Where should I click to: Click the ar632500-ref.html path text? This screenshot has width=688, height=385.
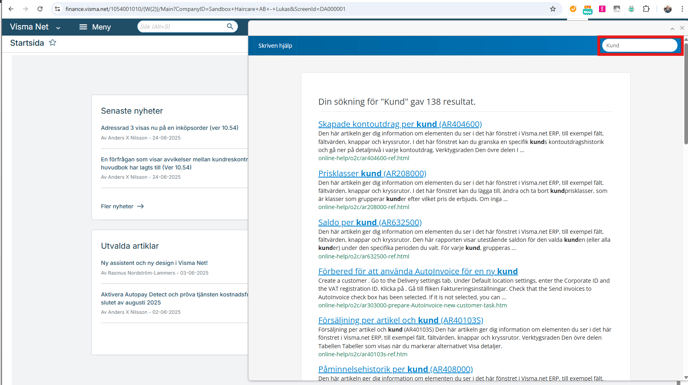(x=363, y=256)
